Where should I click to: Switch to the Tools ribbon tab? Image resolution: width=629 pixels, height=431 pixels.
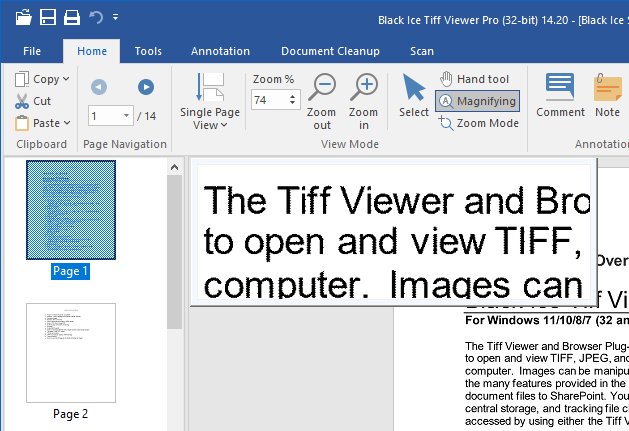[148, 51]
